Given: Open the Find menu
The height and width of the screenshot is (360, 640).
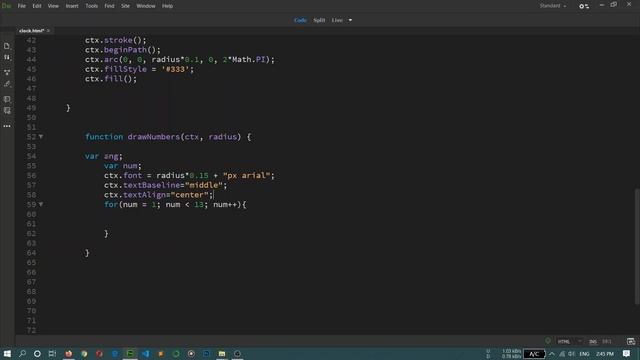Looking at the screenshot, I should click(x=109, y=6).
